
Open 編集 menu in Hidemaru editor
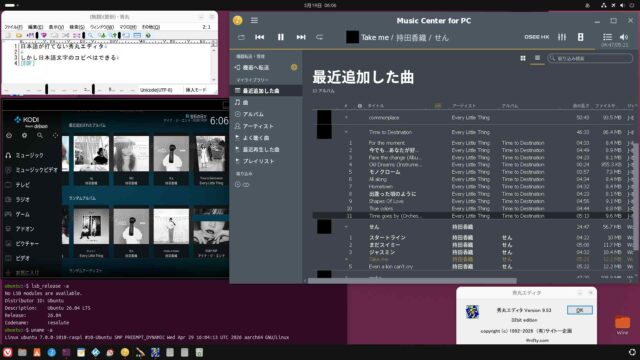coord(35,27)
